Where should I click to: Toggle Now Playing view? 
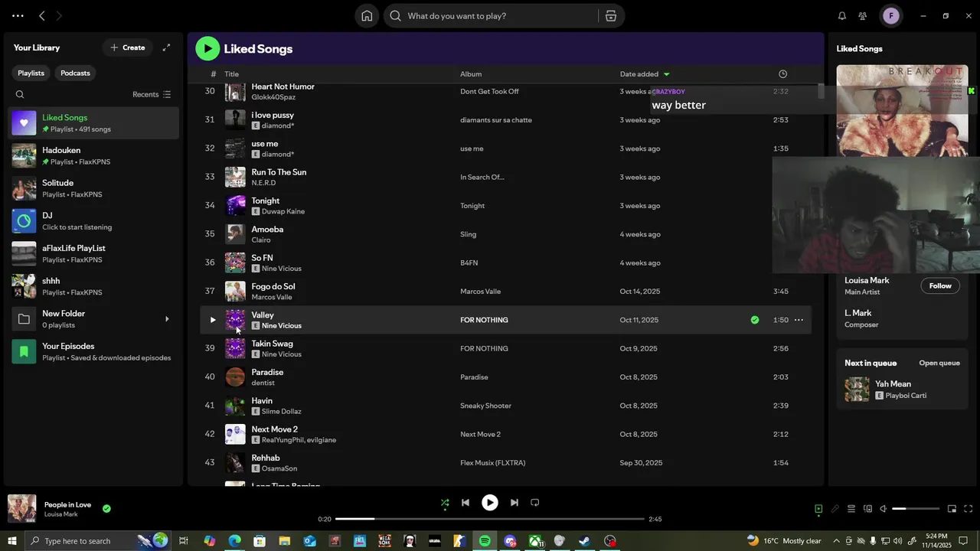[818, 509]
